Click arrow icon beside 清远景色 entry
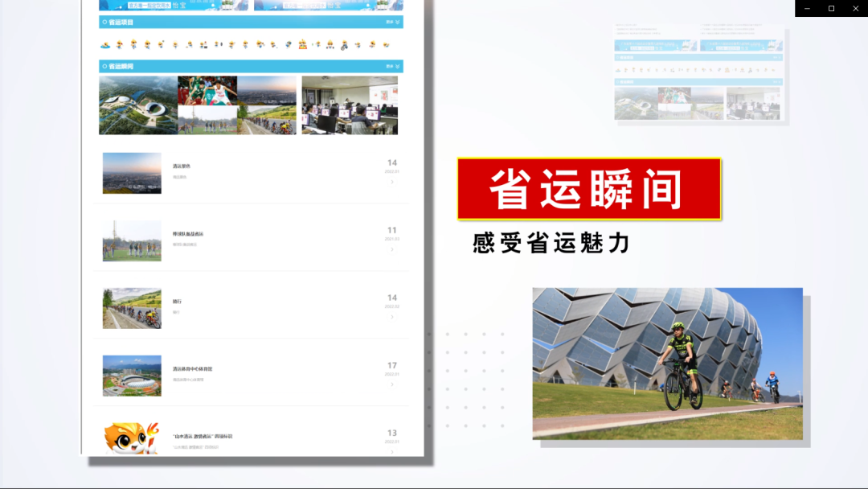 click(392, 182)
